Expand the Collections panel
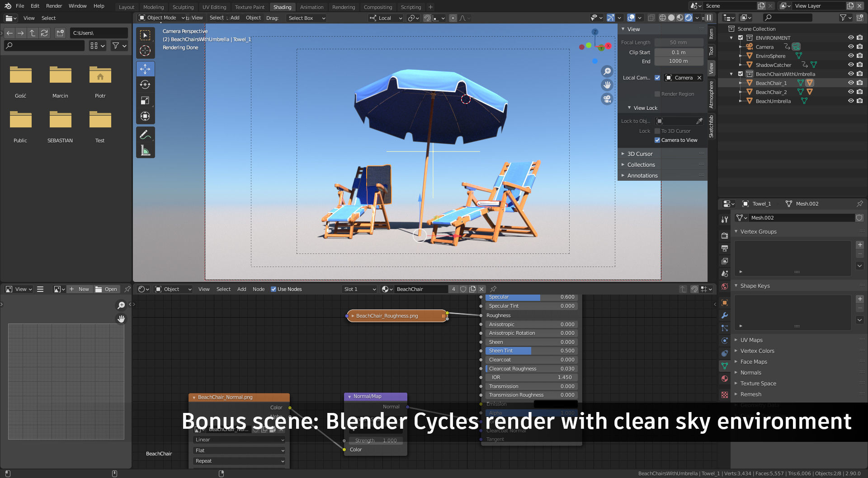 tap(641, 165)
